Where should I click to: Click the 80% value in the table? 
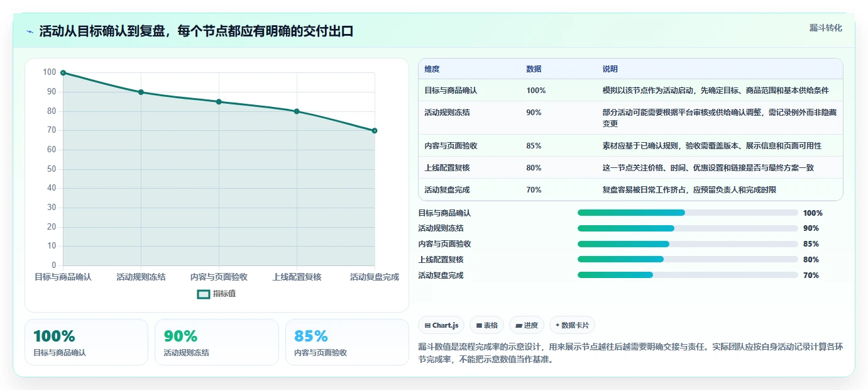(534, 168)
